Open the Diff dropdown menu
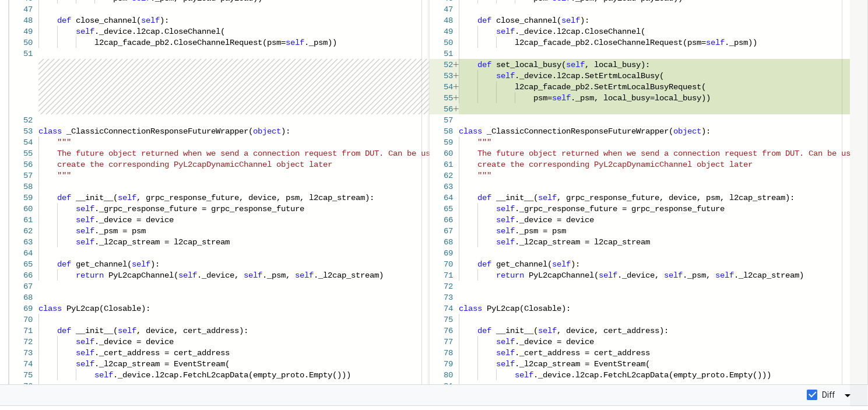Screen dimensions: 868x410 846,395
